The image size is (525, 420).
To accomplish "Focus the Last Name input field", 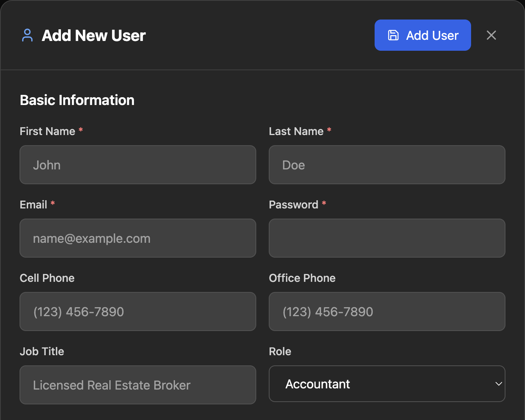I will (387, 165).
